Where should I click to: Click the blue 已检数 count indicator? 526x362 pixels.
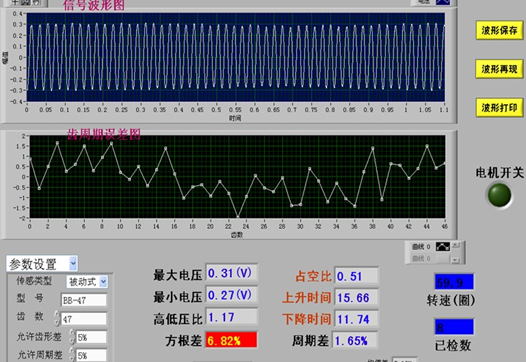tap(454, 327)
